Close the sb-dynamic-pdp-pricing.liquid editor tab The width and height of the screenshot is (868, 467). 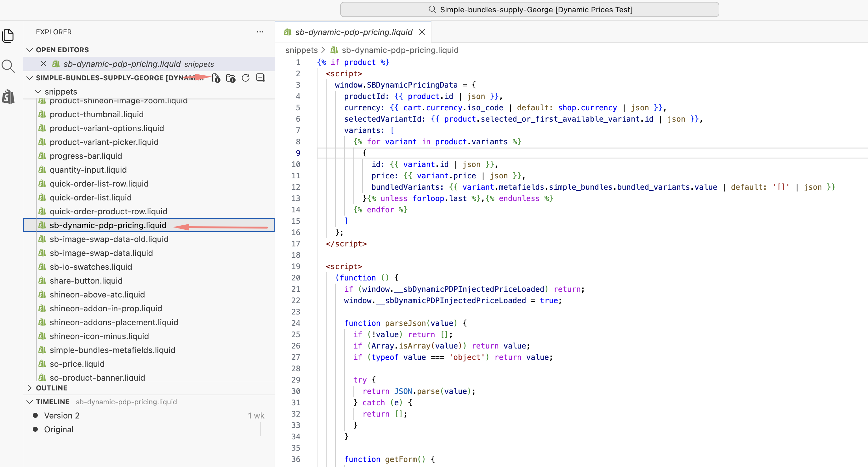click(x=422, y=32)
